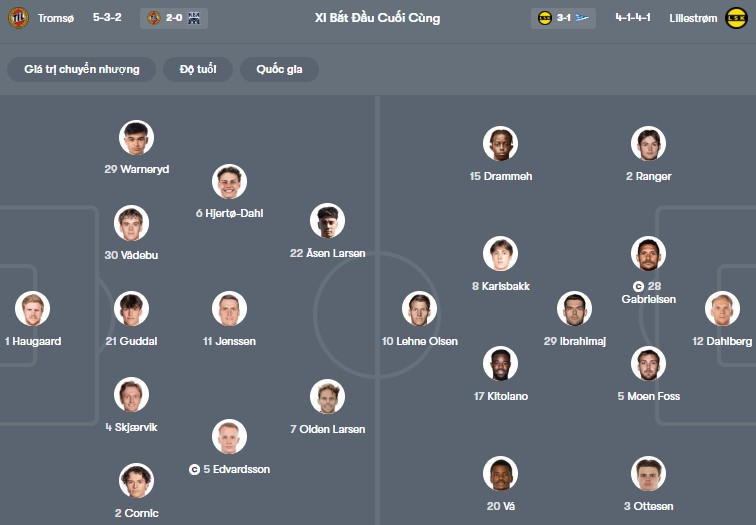Open Lehne Olsen's player avatar
This screenshot has height=525, width=756.
pyautogui.click(x=419, y=309)
